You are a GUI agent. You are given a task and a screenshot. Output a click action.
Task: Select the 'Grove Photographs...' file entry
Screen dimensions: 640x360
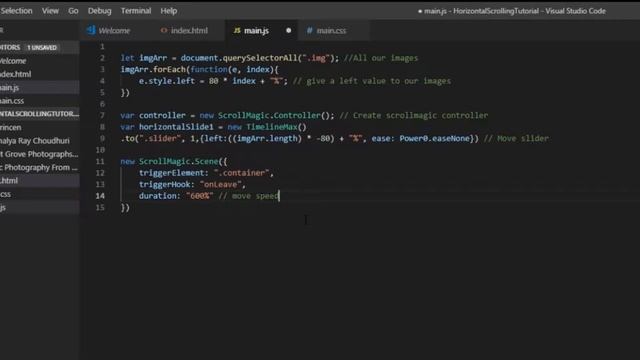pyautogui.click(x=40, y=154)
